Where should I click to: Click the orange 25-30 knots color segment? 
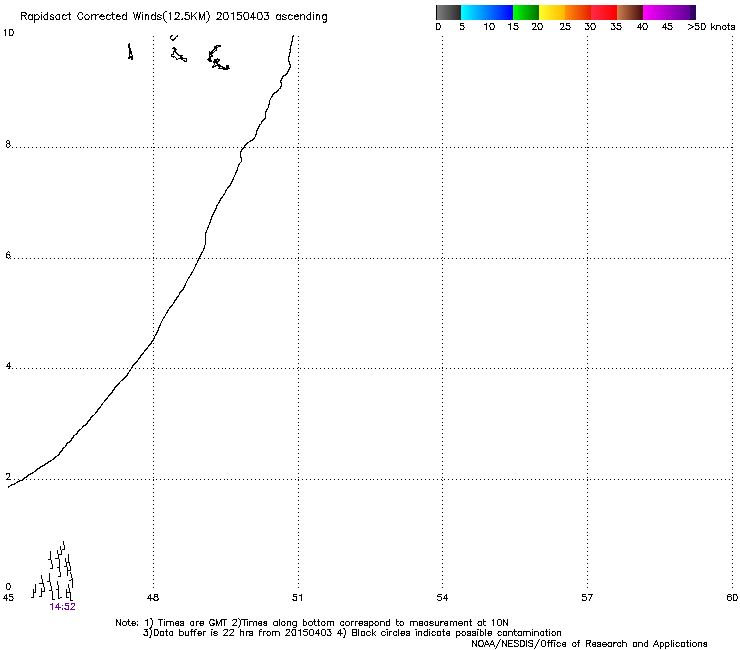[x=578, y=12]
